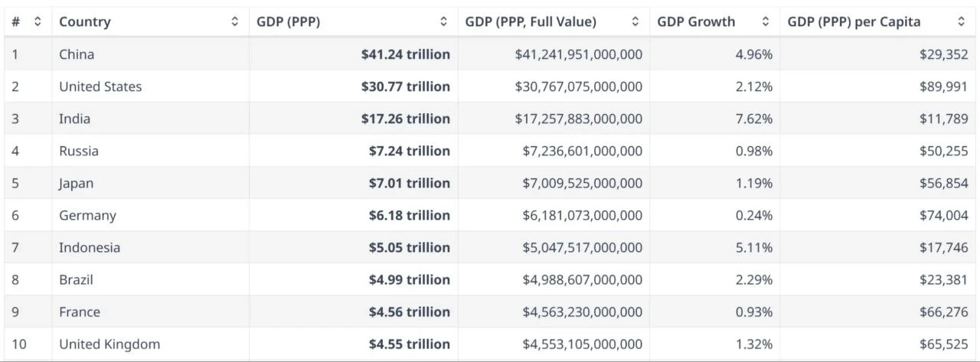The height and width of the screenshot is (362, 980).
Task: Click the Indonesia country name
Action: 90,247
